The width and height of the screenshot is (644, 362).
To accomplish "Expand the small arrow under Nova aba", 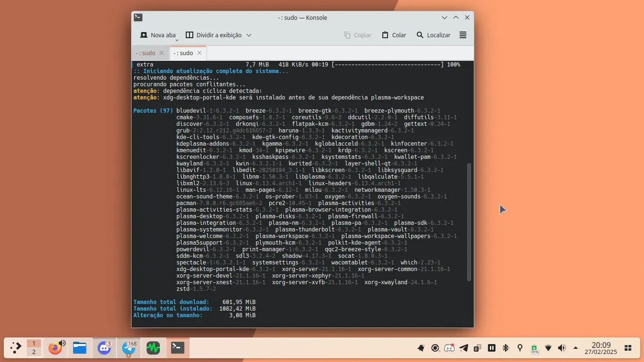I will [x=177, y=41].
